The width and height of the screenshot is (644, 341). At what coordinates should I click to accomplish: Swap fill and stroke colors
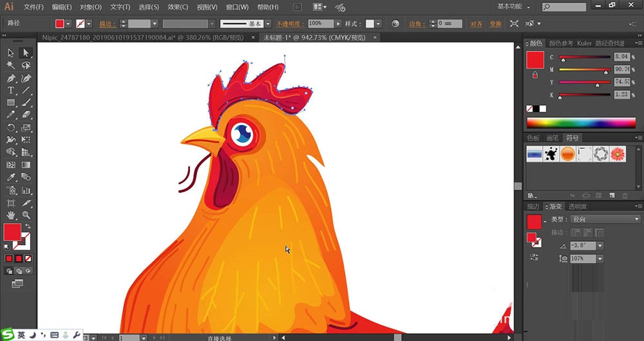27,226
